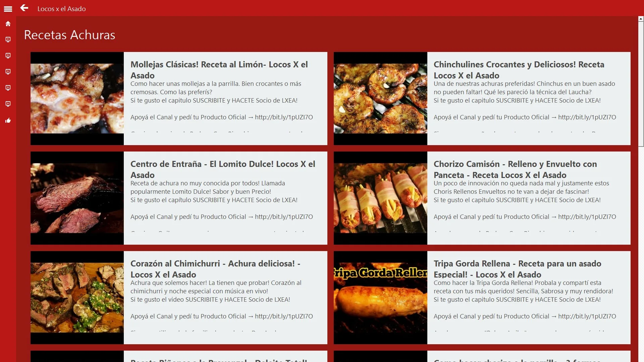Open the Home sidebar icon

click(x=8, y=24)
